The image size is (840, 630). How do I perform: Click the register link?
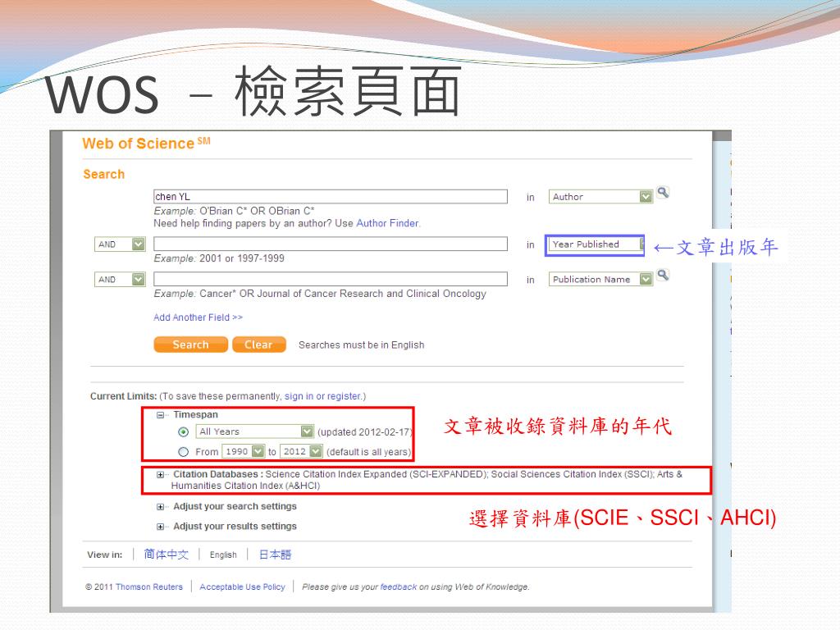click(x=344, y=396)
